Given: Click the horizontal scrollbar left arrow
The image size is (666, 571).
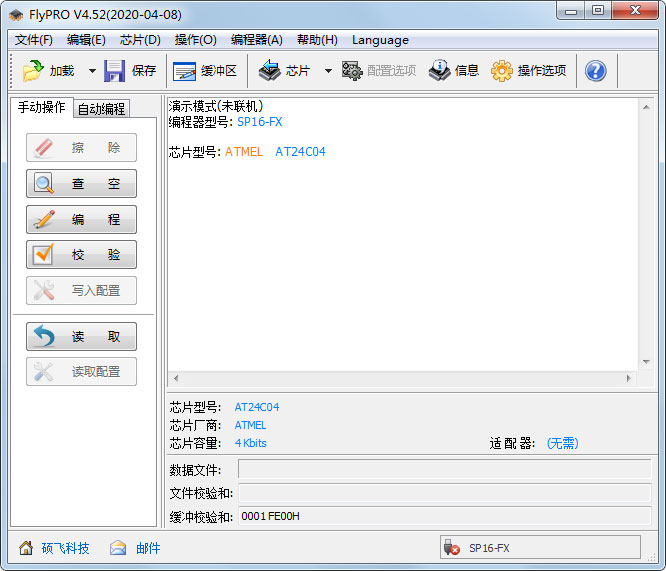Looking at the screenshot, I should tap(176, 378).
